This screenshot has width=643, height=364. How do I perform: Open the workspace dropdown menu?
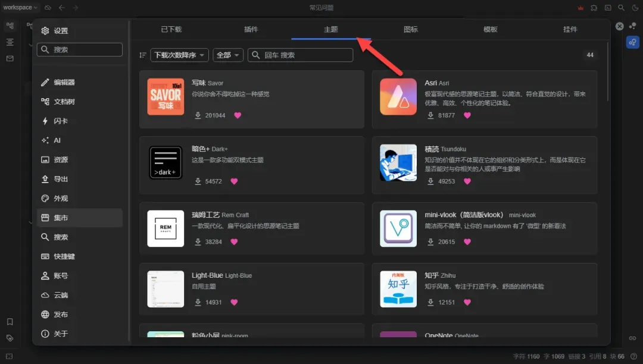click(20, 7)
